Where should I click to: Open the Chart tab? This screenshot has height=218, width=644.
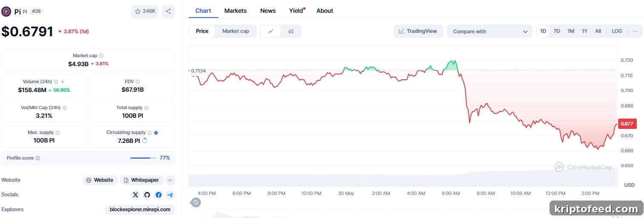[203, 11]
